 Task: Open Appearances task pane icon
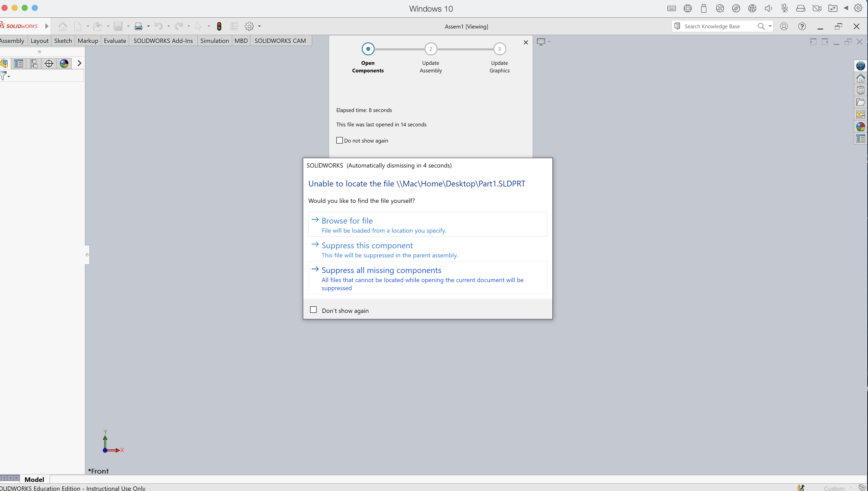(861, 127)
